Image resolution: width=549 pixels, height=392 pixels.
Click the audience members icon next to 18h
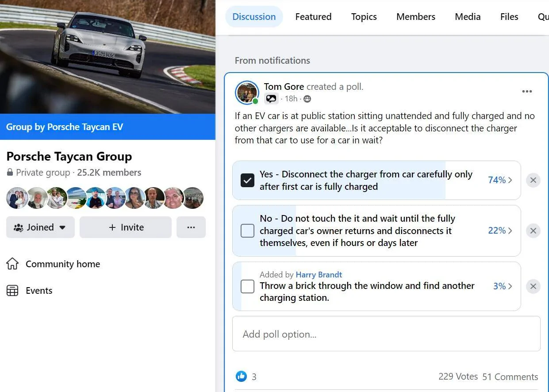(x=307, y=99)
